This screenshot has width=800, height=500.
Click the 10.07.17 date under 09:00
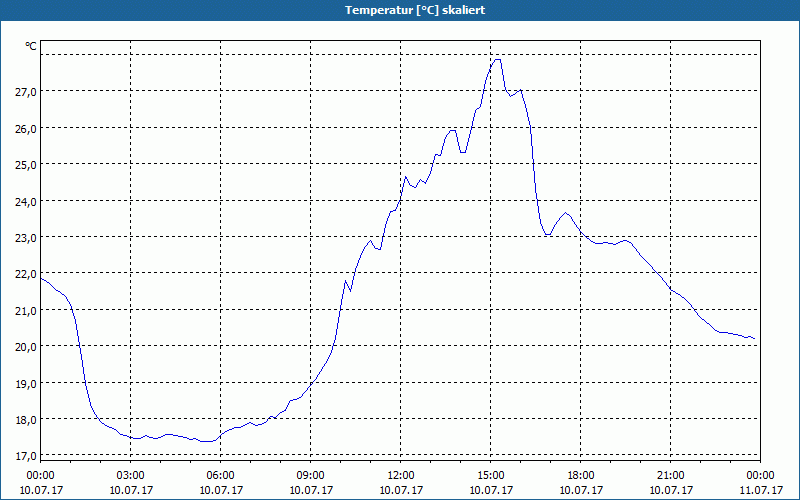pos(311,490)
